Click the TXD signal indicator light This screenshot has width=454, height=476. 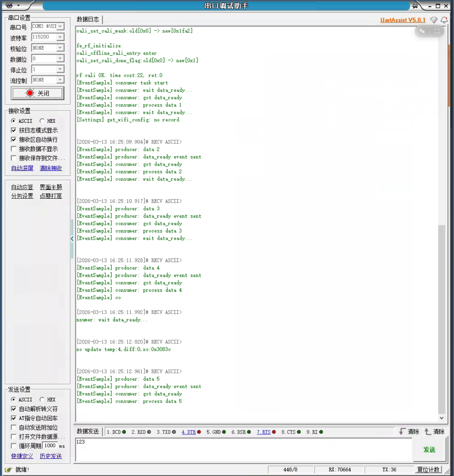click(174, 432)
